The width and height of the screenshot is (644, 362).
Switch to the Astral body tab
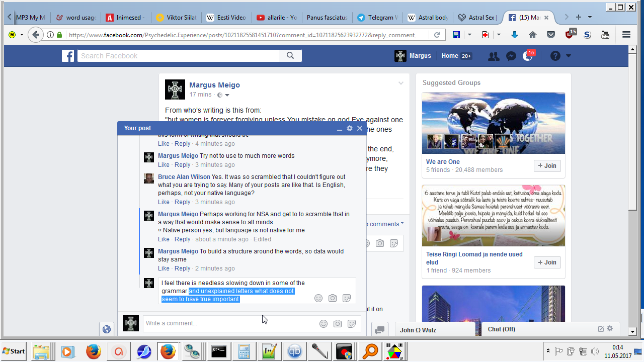click(x=428, y=18)
